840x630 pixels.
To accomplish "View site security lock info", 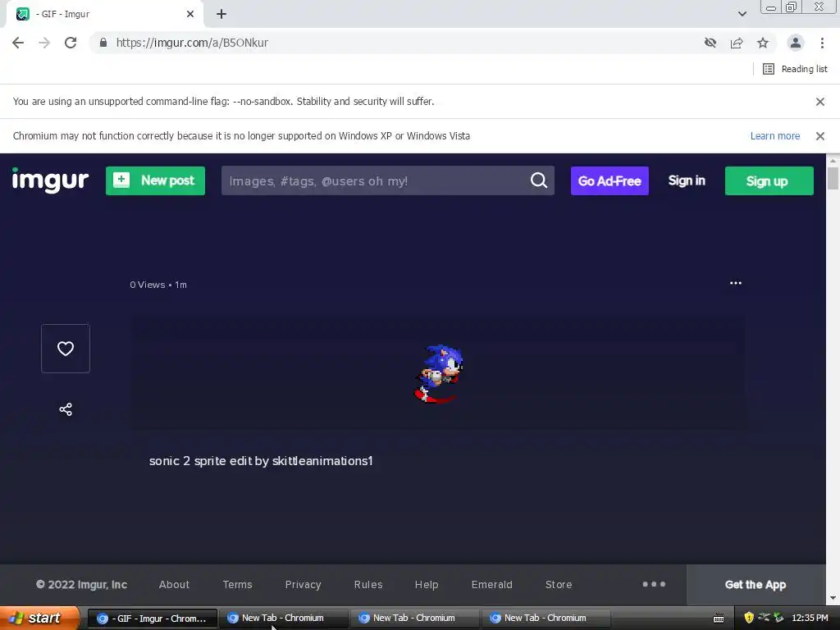I will tap(103, 43).
